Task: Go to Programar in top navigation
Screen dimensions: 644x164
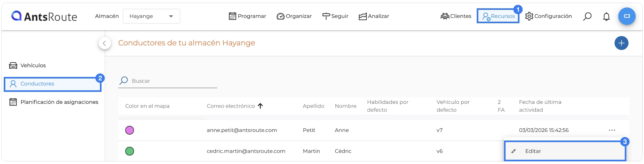Action: (247, 16)
